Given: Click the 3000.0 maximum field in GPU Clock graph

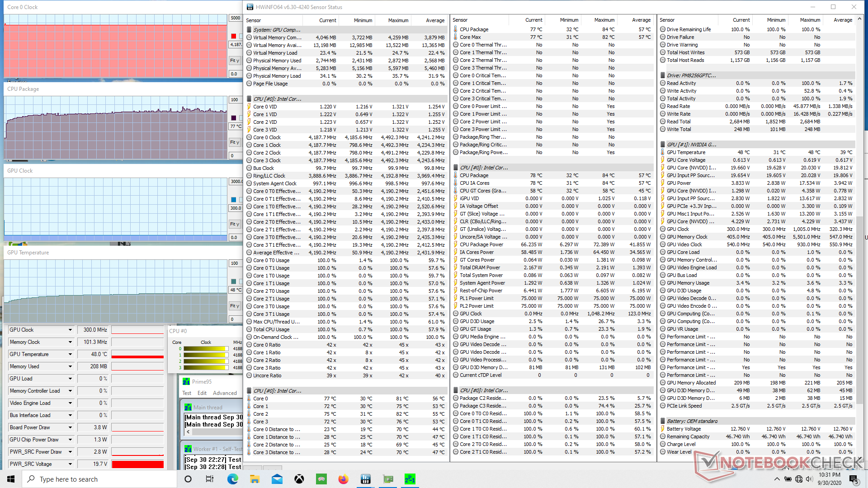Looking at the screenshot, I should tap(236, 182).
